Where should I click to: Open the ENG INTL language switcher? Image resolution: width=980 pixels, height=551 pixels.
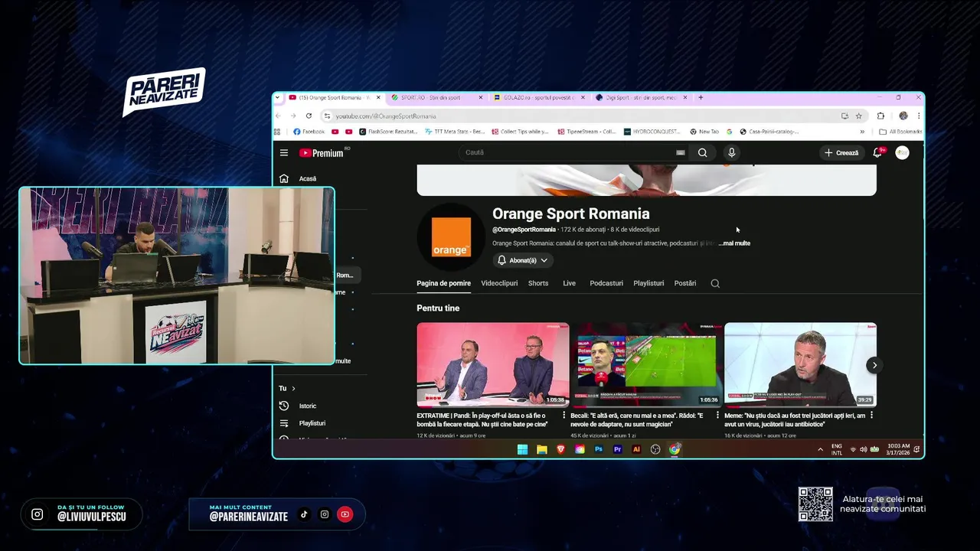(x=837, y=449)
